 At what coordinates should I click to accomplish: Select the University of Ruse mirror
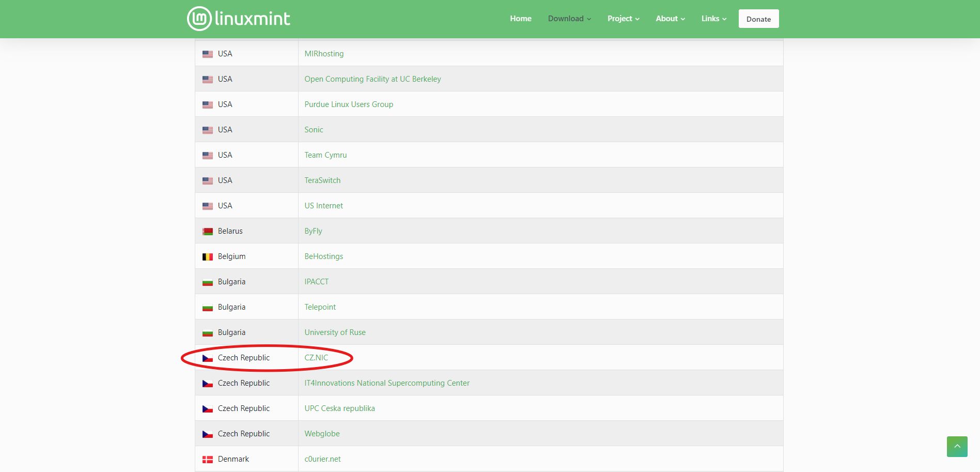coord(335,332)
